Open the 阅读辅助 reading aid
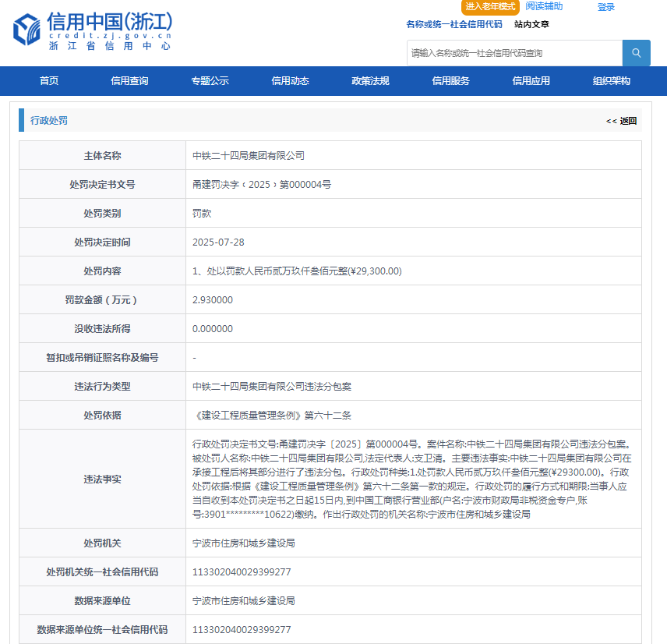Screen dimensions: 667x644 (544, 6)
